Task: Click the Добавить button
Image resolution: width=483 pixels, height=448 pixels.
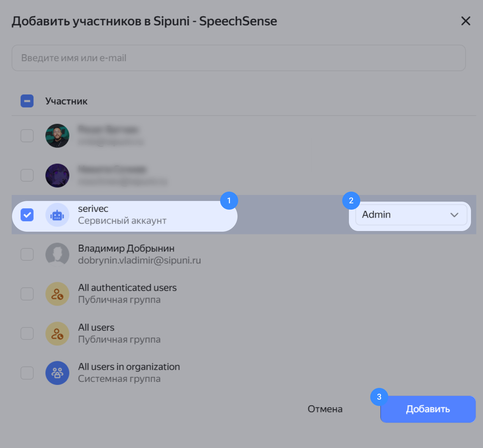Action: click(x=428, y=409)
